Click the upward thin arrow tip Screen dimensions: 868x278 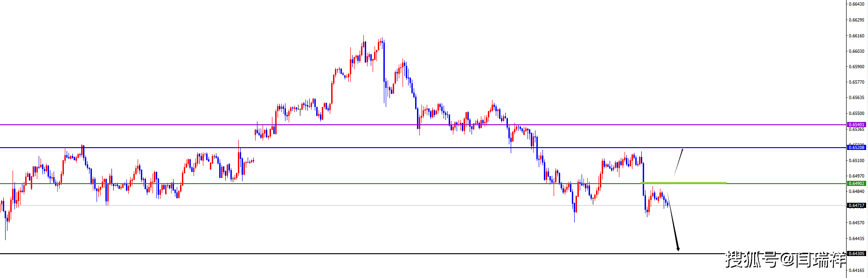point(683,150)
